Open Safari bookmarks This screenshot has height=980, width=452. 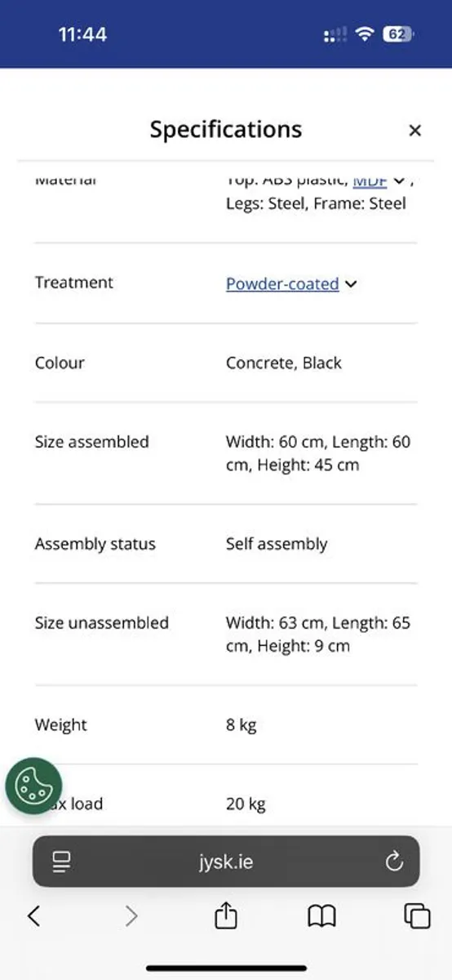[x=321, y=916]
